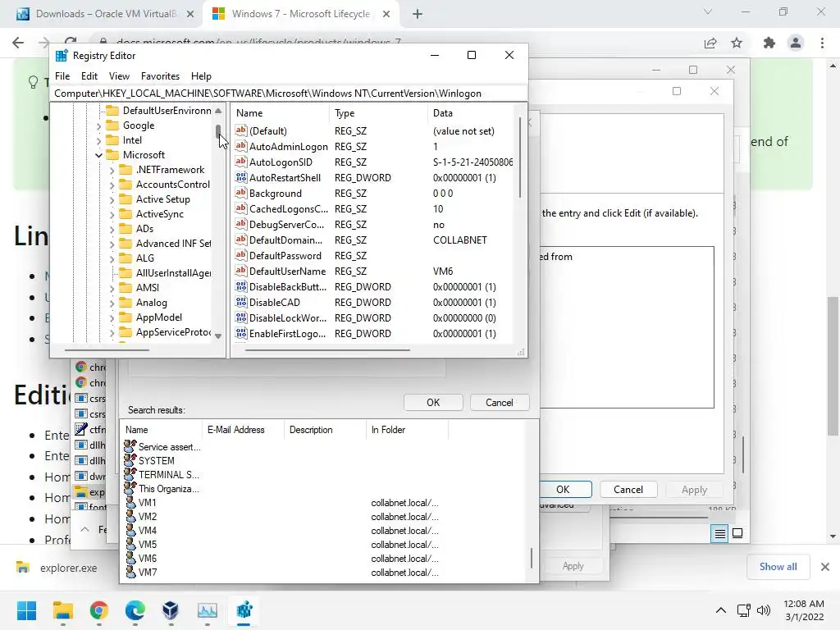Viewport: 840px width, 630px height.
Task: Click the registry values horizontal scrollbar
Action: point(327,350)
